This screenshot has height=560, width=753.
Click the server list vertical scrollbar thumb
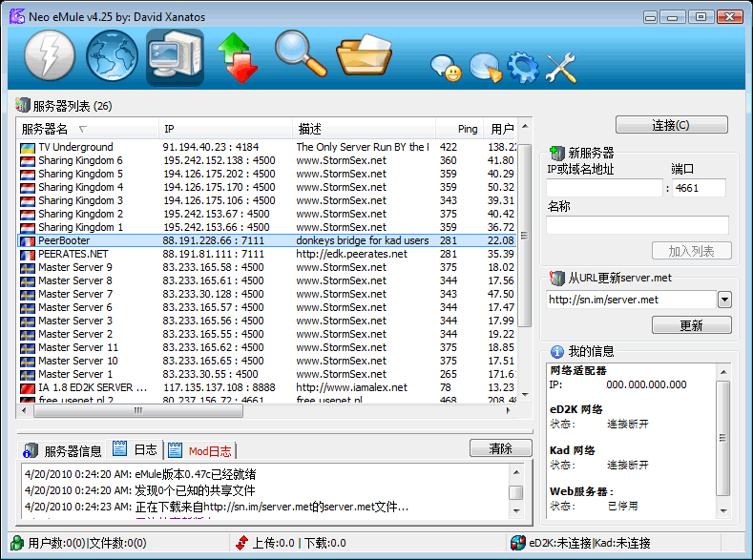coord(524,235)
